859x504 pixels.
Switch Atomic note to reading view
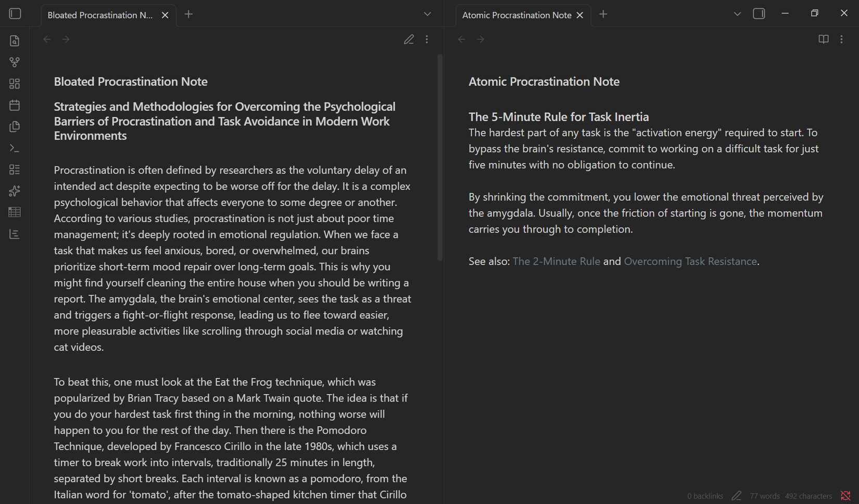click(823, 39)
